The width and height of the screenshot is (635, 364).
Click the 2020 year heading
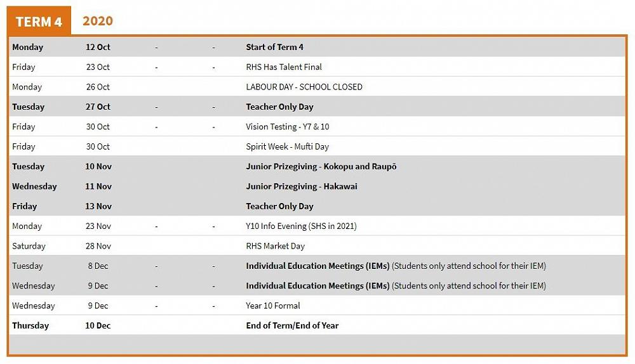pos(98,21)
